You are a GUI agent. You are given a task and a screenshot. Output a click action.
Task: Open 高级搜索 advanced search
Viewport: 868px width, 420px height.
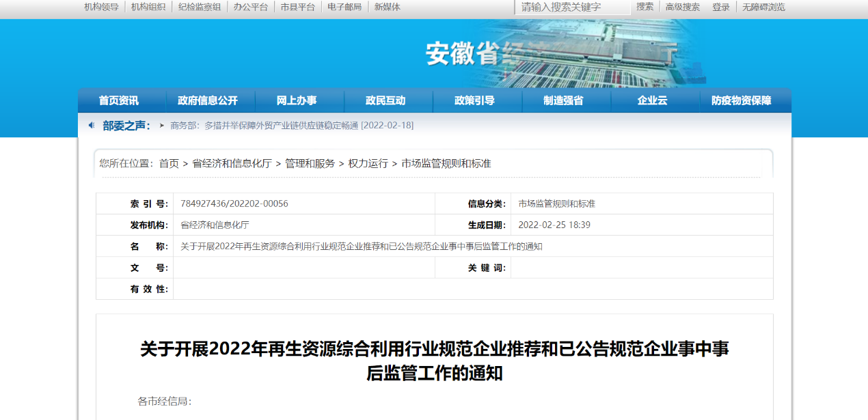click(x=683, y=7)
